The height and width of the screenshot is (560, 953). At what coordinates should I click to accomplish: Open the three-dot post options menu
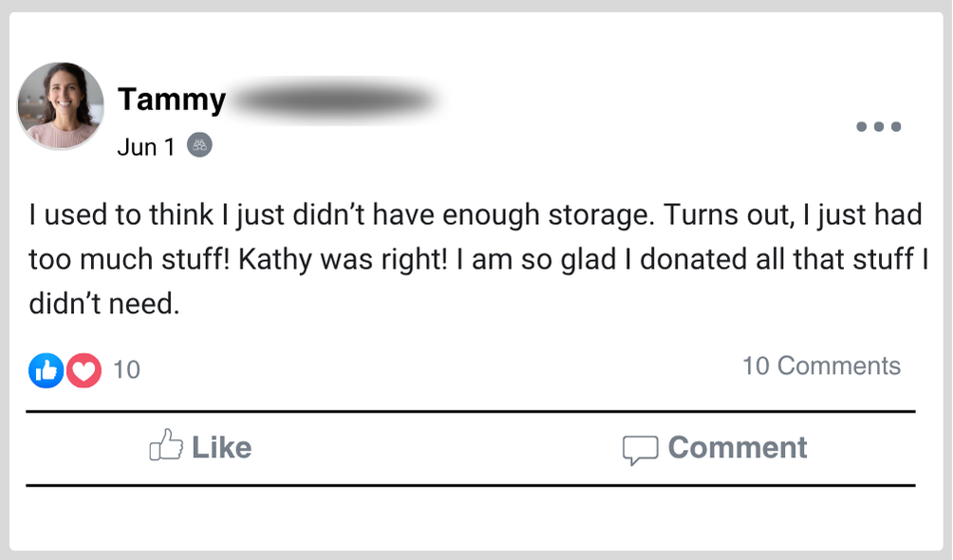pos(878,126)
